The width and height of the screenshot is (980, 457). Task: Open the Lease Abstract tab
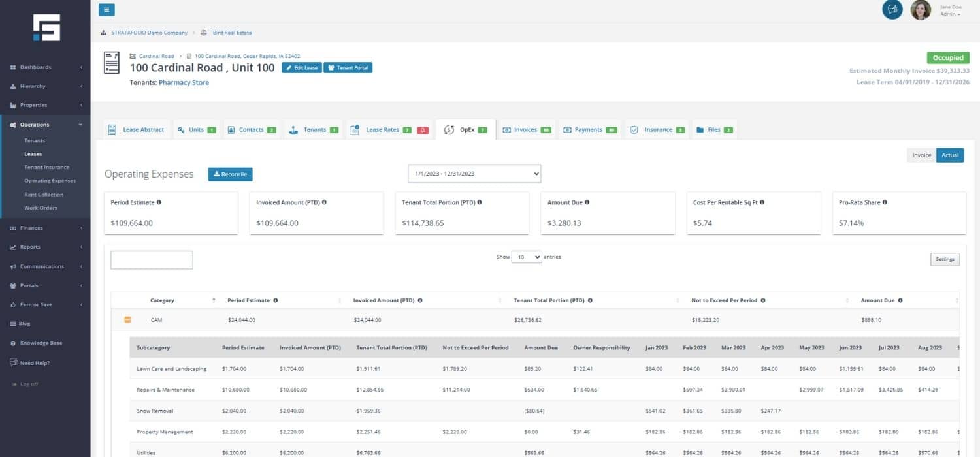click(x=137, y=130)
